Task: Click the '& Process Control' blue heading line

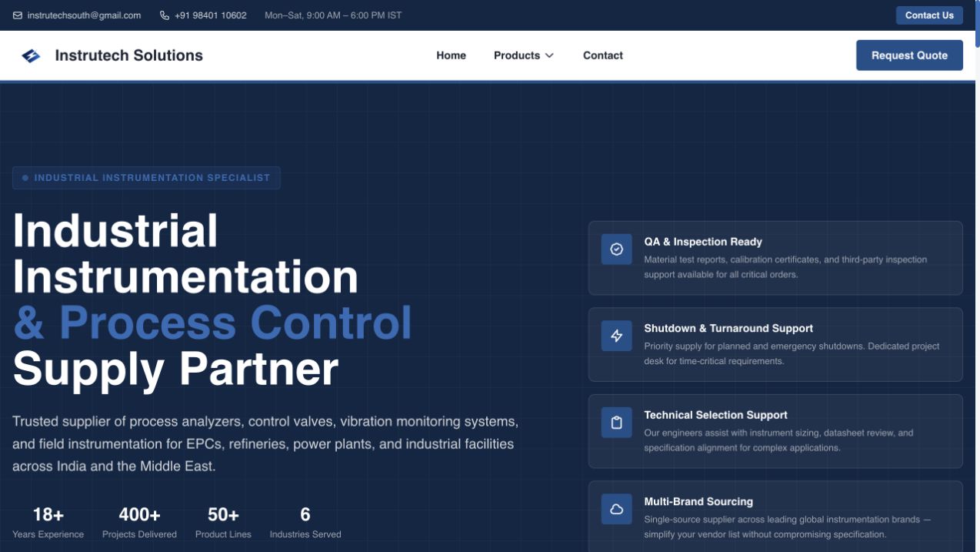Action: coord(212,323)
